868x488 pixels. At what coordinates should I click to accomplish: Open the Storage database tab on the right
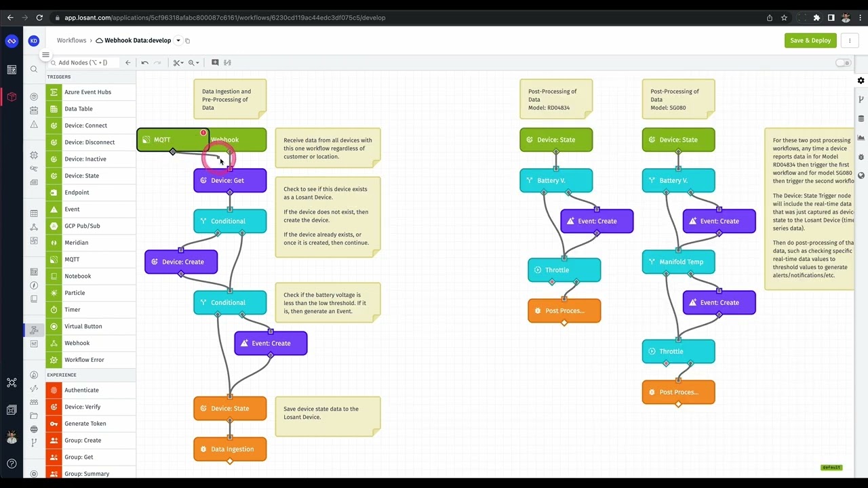pyautogui.click(x=861, y=119)
